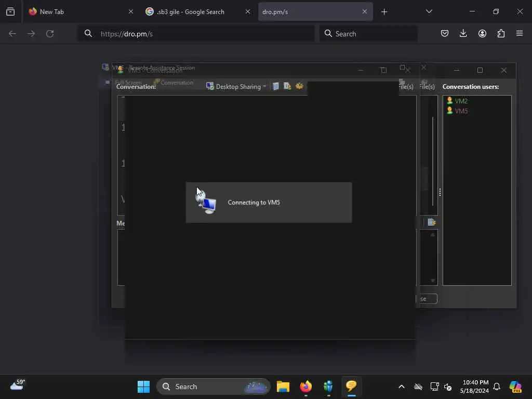The width and height of the screenshot is (532, 399).
Task: Open a new browser tab
Action: (x=384, y=12)
